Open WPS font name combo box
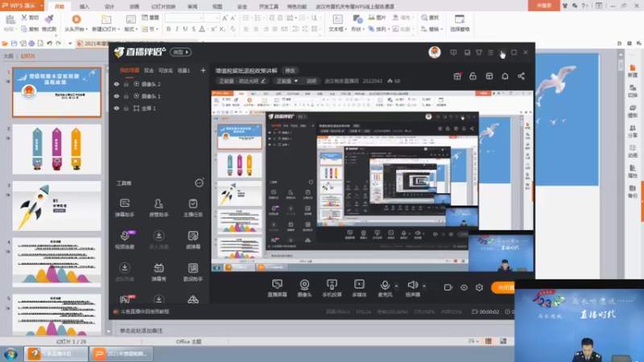 click(x=184, y=18)
